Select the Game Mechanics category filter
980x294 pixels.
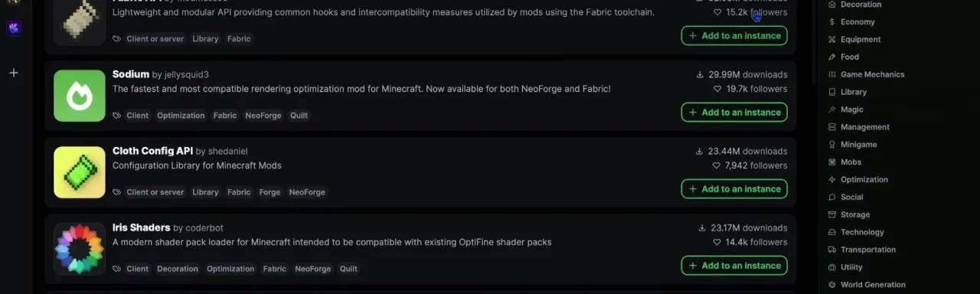pyautogui.click(x=872, y=74)
